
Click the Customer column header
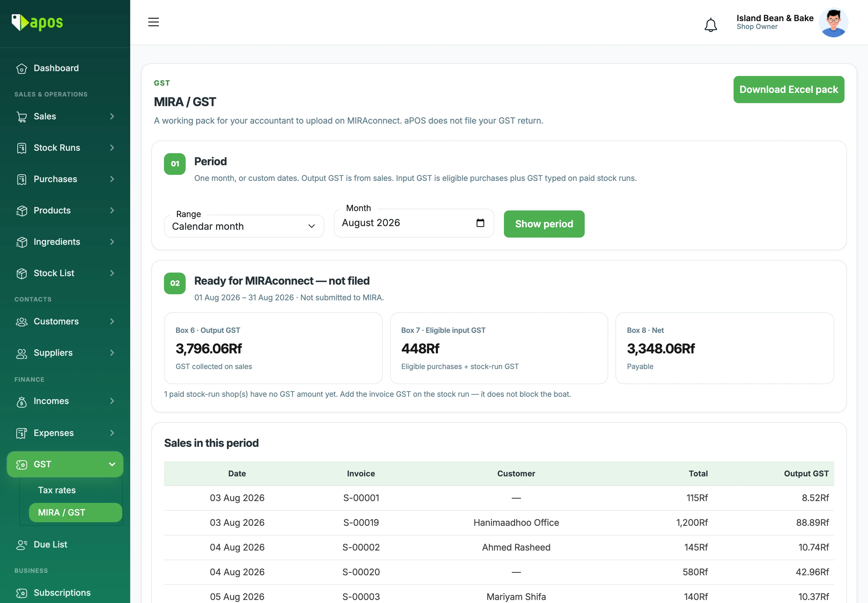(516, 474)
